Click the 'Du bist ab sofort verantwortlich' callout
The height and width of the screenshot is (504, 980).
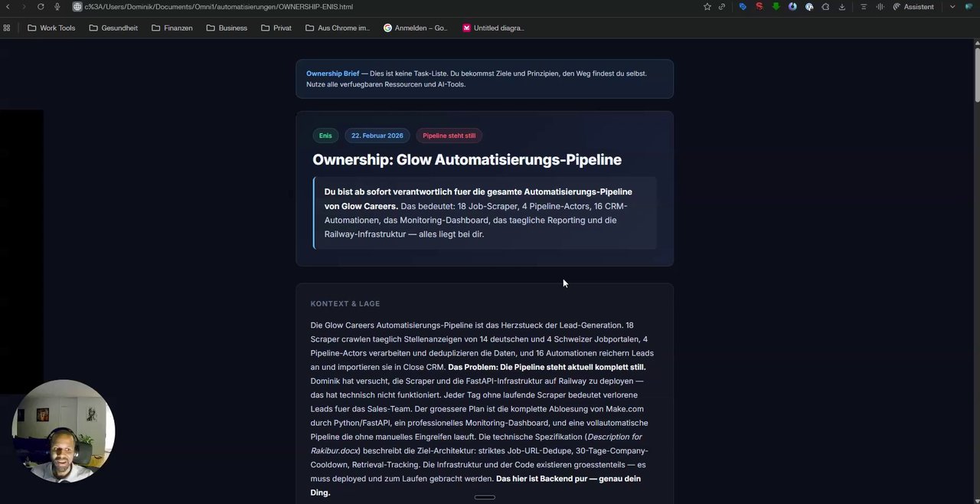click(x=484, y=213)
